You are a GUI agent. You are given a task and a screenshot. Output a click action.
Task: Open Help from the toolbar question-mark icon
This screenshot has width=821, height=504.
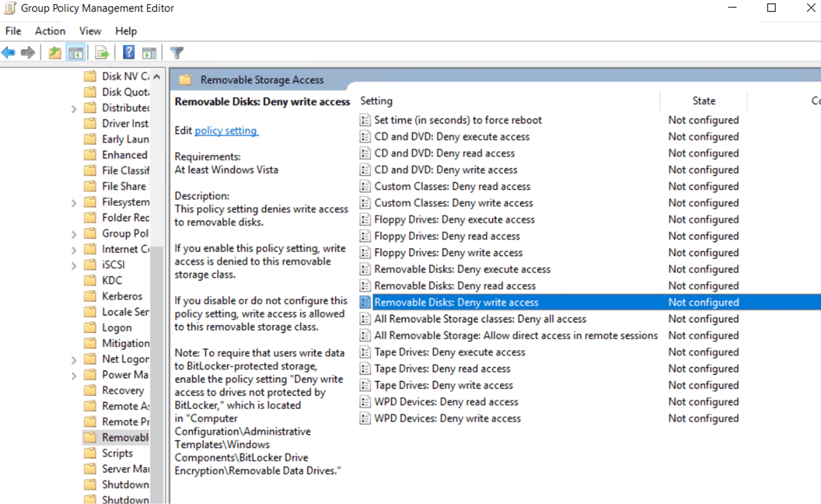click(129, 52)
